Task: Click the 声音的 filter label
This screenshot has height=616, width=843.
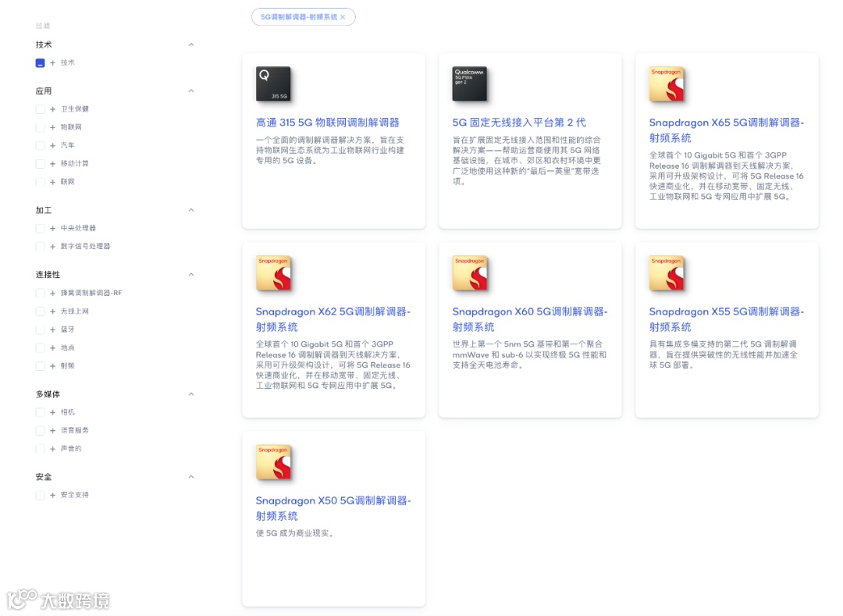Action: click(x=71, y=450)
